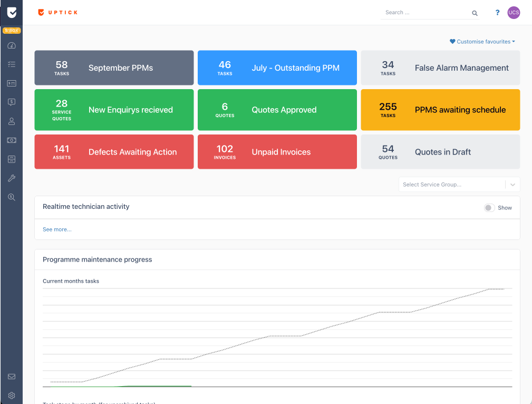Open the wrench icon in sidebar
Viewport: 532px width, 404px height.
(12, 178)
